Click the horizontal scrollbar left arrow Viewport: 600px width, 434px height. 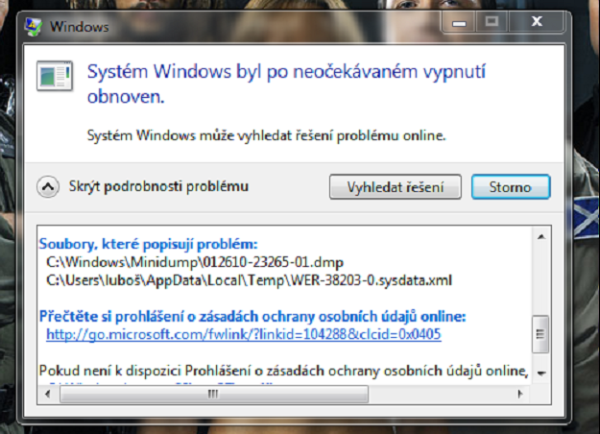click(x=48, y=394)
